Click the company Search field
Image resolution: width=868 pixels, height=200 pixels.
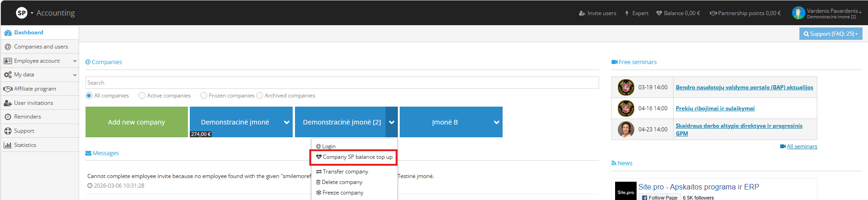tap(342, 83)
